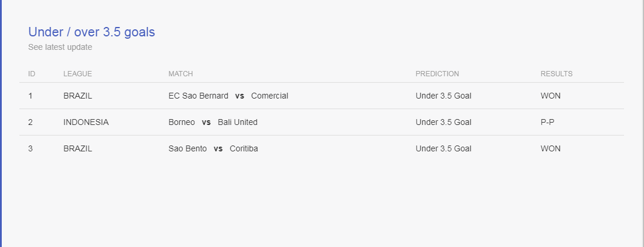Click Coritiba team name
644x247 pixels.
(244, 148)
